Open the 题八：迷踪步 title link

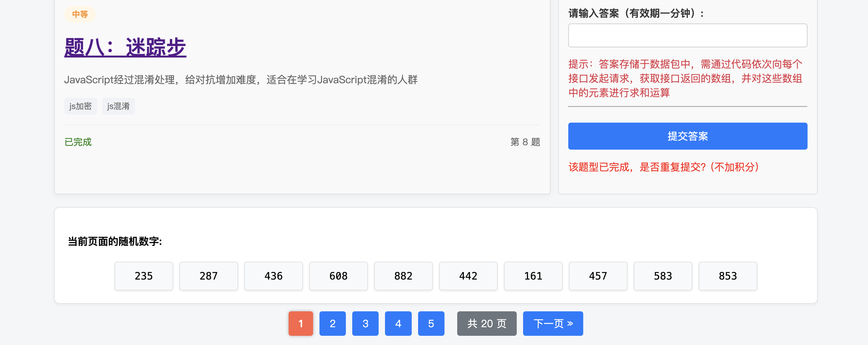click(x=125, y=47)
